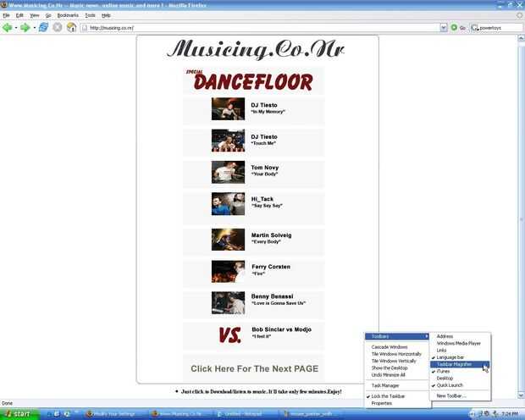The width and height of the screenshot is (525, 420).
Task: Click DJ Tiesto In My Memory thumbnail
Action: tap(228, 109)
